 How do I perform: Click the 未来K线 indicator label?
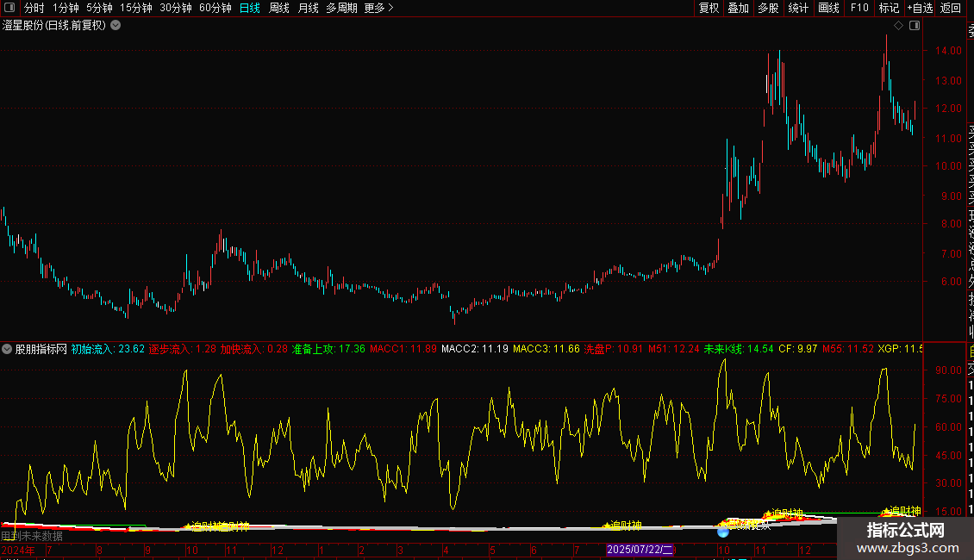coord(739,349)
